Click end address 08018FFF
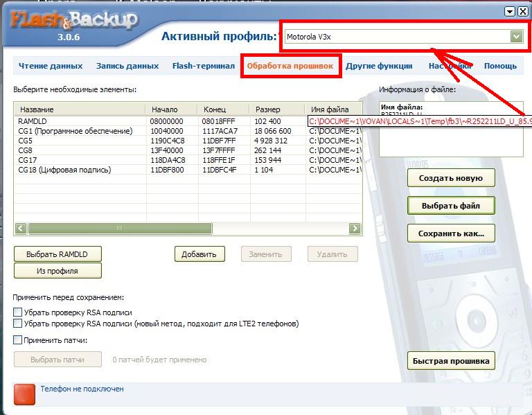 click(218, 121)
